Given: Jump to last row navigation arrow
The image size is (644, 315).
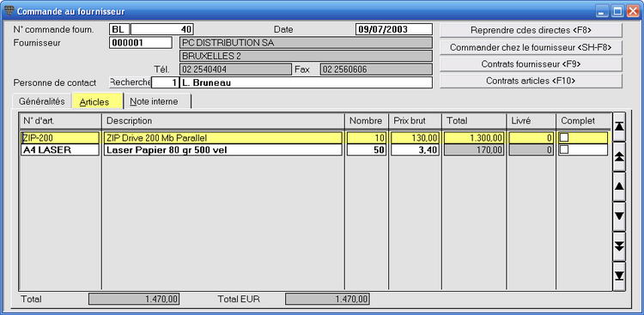Looking at the screenshot, I should [x=619, y=276].
